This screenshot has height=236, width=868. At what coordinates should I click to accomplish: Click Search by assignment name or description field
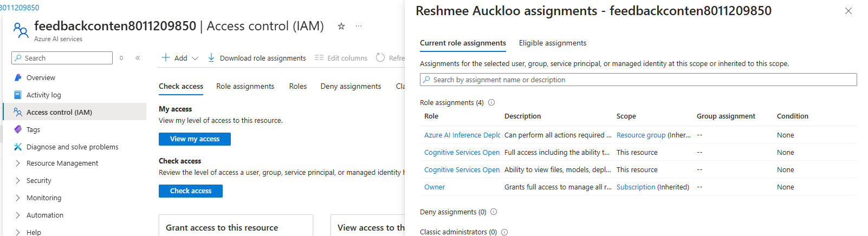tap(638, 80)
